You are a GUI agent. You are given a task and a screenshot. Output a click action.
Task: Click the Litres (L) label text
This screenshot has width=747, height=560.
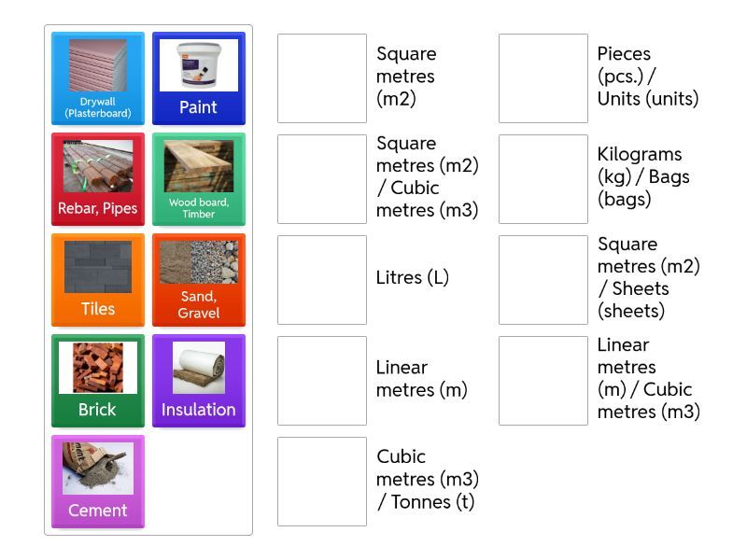point(413,278)
